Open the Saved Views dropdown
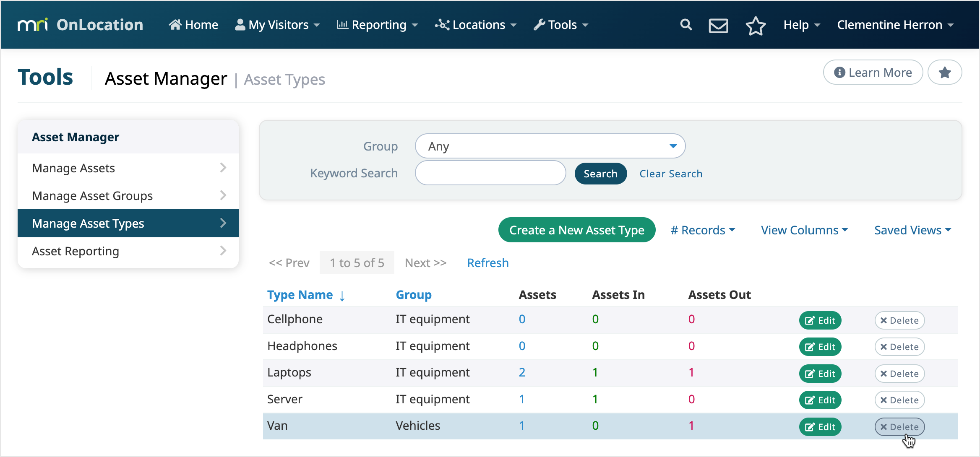Viewport: 980px width, 457px height. 912,230
